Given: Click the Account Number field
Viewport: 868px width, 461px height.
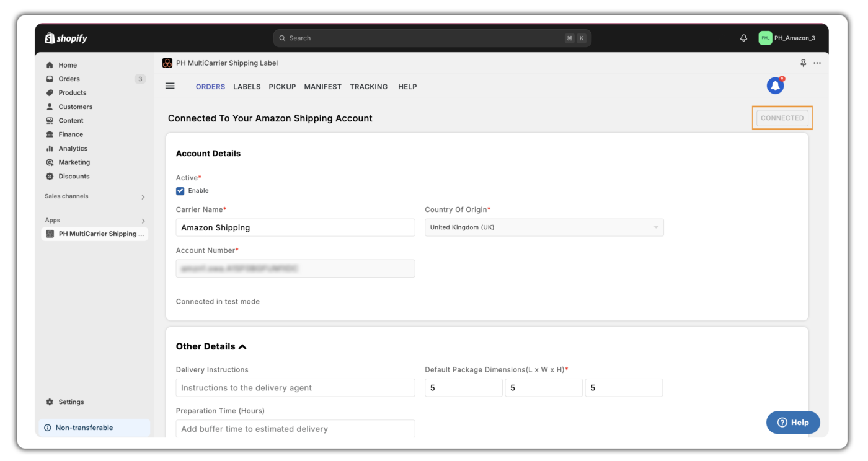Looking at the screenshot, I should [x=295, y=268].
